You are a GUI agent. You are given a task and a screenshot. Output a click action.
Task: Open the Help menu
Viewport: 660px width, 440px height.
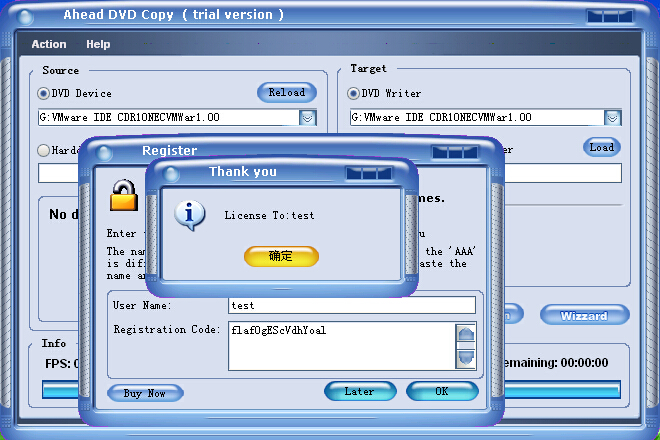98,44
